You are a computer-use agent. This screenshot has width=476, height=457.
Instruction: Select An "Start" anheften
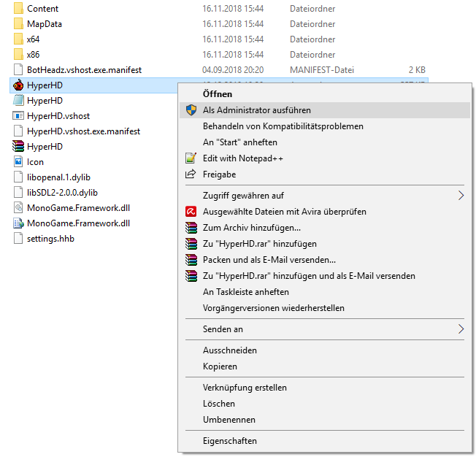(325, 142)
